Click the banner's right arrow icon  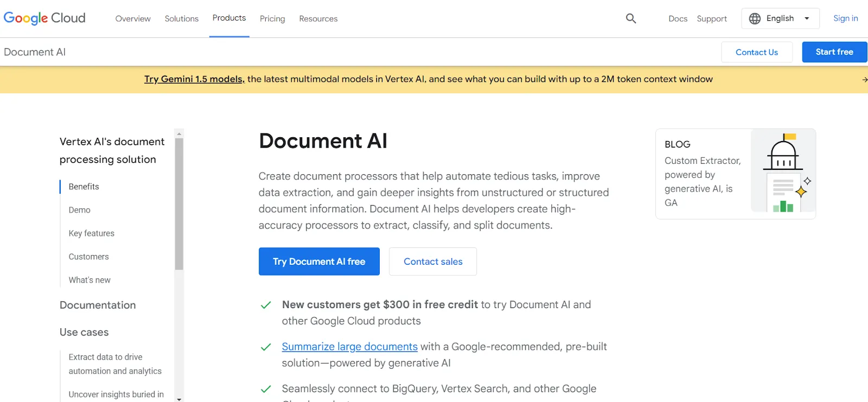pos(864,80)
